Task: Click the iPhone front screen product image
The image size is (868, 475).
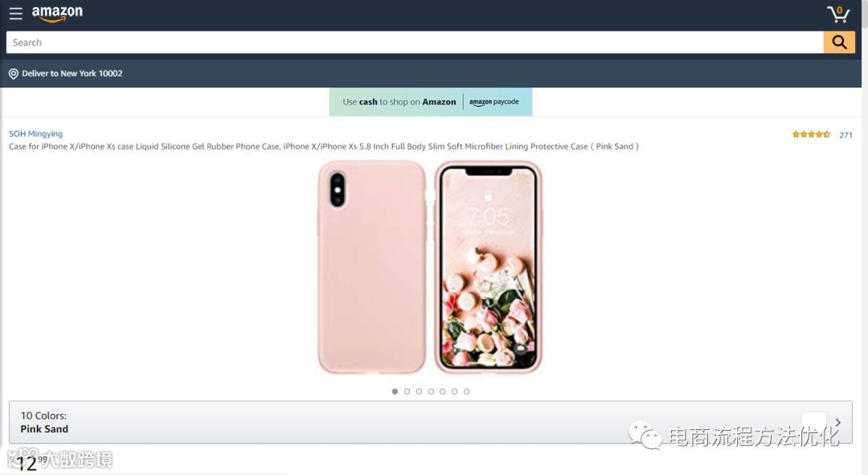Action: [x=488, y=267]
